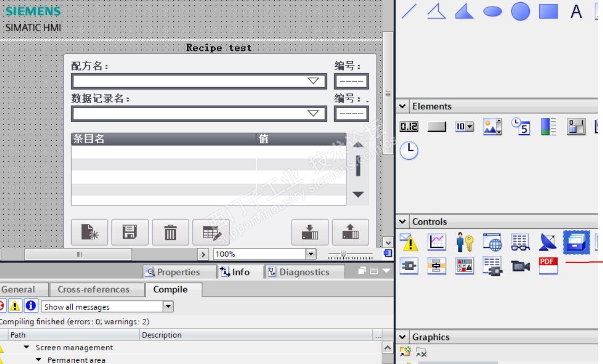Select the Line basic object
This screenshot has width=603, height=364.
409,11
